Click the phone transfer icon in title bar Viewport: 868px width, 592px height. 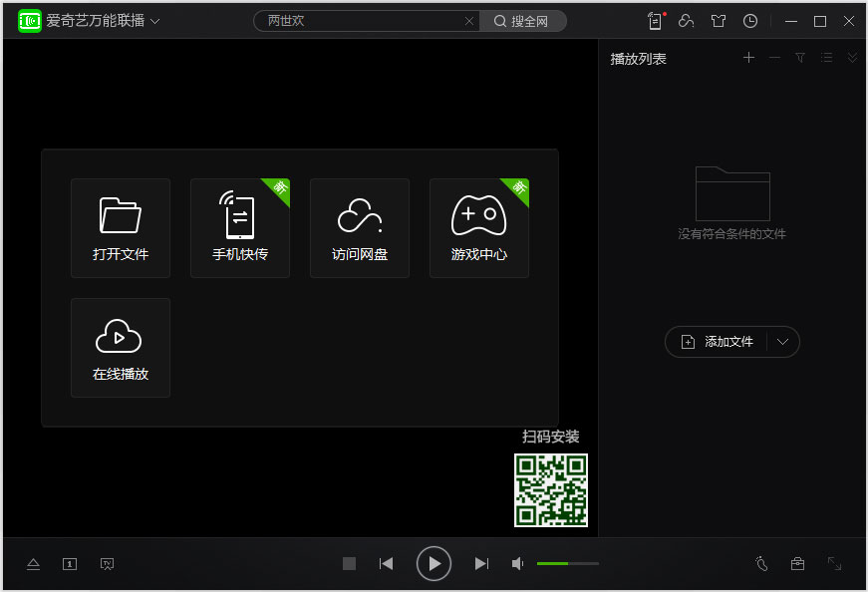click(655, 21)
